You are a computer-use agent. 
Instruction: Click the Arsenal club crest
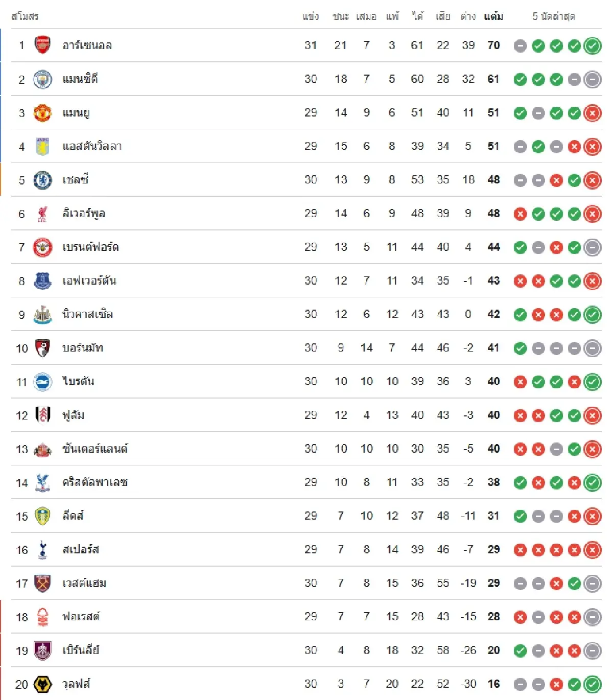click(42, 45)
